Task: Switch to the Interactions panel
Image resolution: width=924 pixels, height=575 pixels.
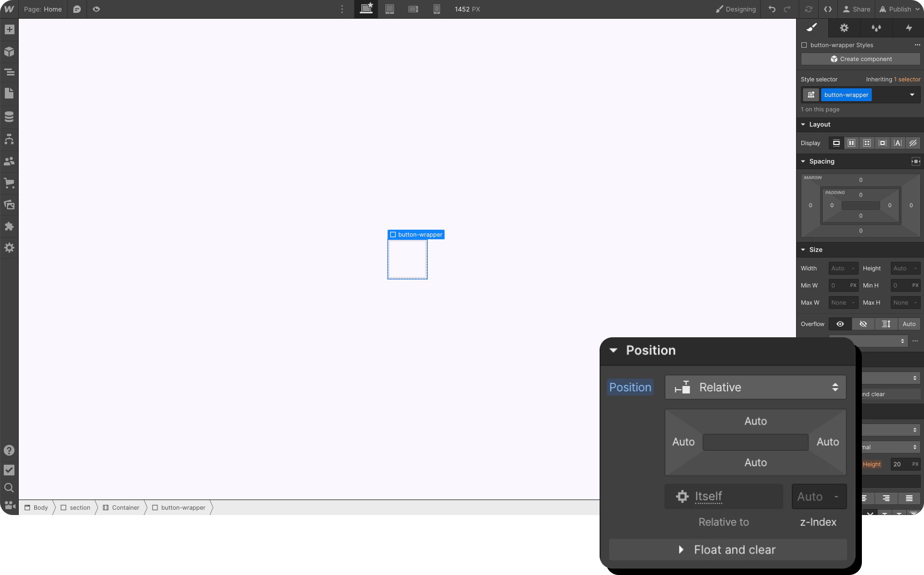Action: [x=908, y=28]
